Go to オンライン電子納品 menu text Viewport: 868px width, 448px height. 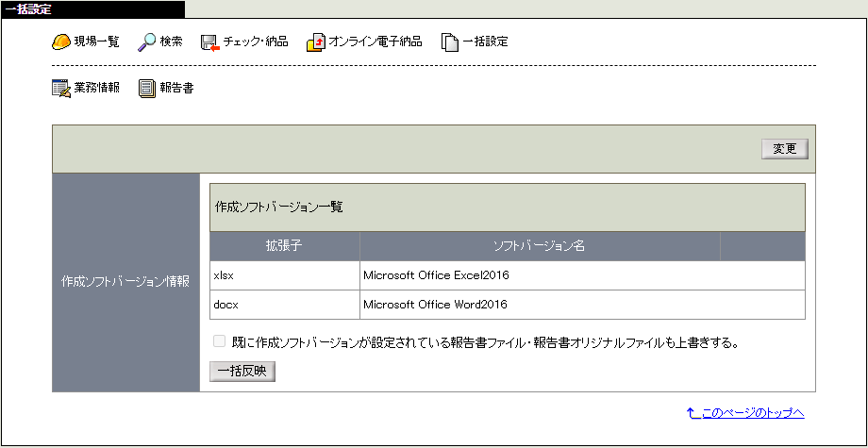coord(376,42)
